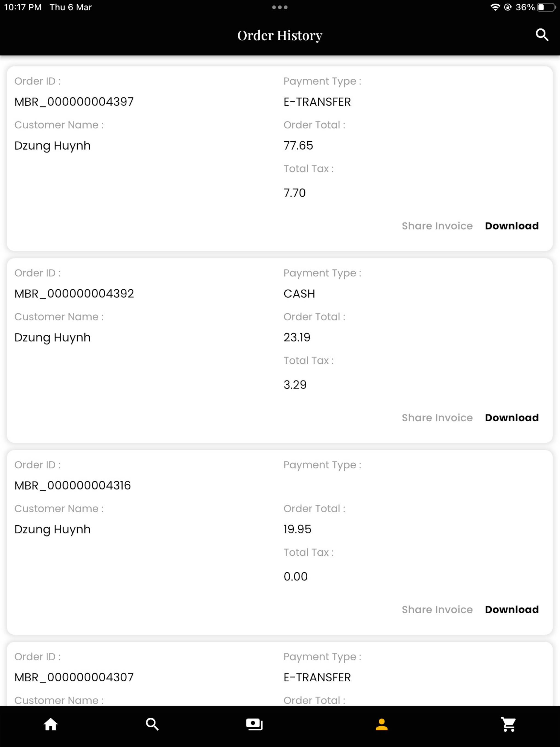Select order ID MBR_000000004397 text
The height and width of the screenshot is (747, 560).
(74, 102)
